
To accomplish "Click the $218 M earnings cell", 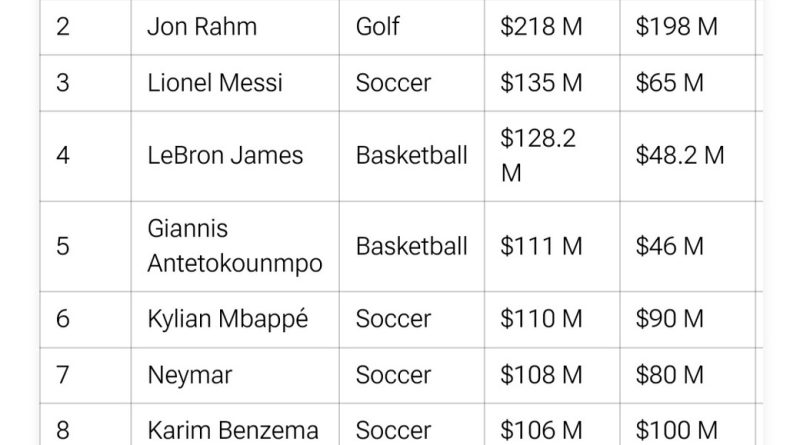I will pyautogui.click(x=541, y=27).
